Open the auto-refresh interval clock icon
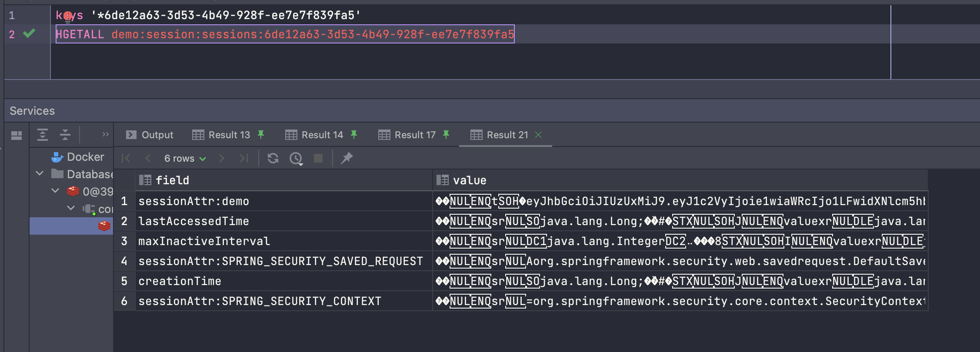 tap(296, 159)
